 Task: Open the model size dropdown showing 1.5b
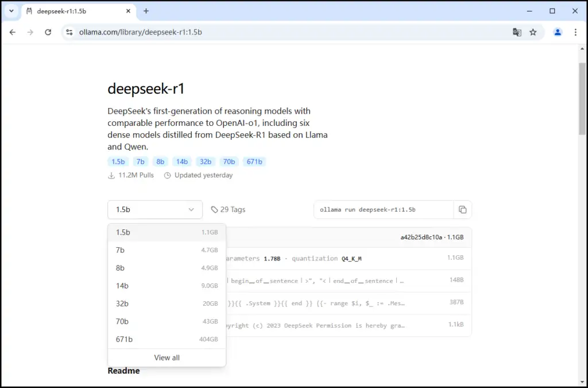(154, 209)
